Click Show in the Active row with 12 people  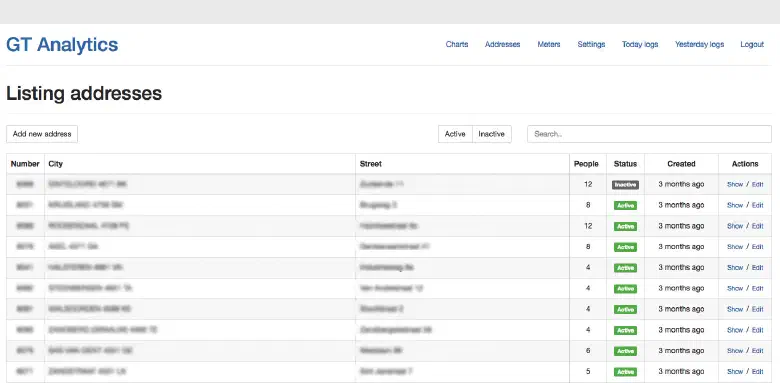pos(735,226)
